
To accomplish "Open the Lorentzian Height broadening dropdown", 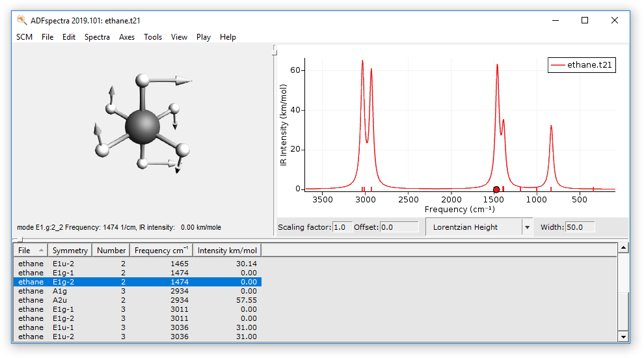I will tap(479, 227).
